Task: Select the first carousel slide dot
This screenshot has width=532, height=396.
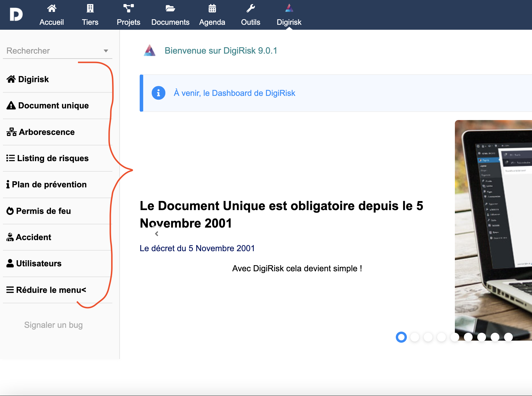Action: [x=401, y=337]
